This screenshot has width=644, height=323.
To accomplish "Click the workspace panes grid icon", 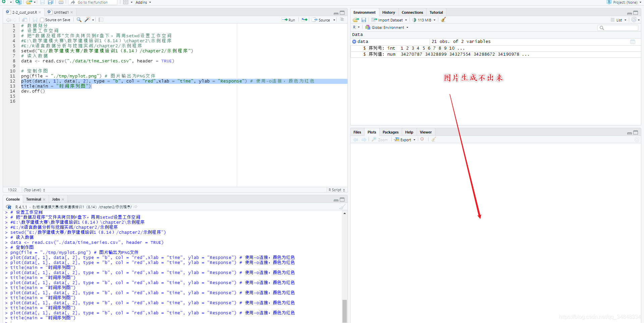I will point(126,2).
